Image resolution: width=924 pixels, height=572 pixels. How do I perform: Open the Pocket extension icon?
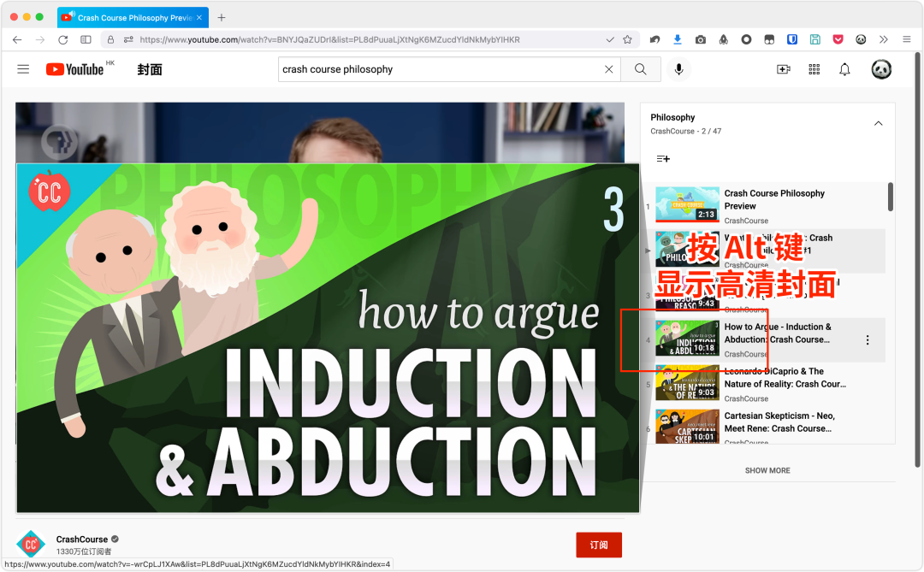tap(838, 39)
